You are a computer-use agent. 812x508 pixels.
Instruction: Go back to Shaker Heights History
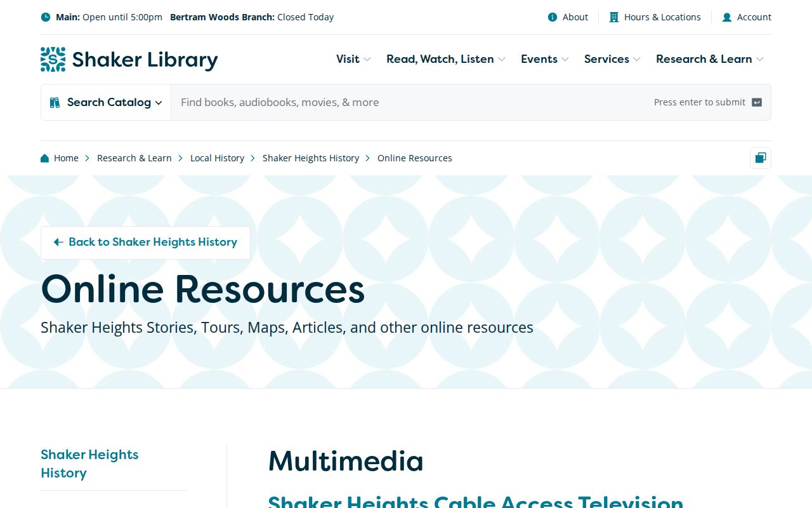pyautogui.click(x=145, y=243)
